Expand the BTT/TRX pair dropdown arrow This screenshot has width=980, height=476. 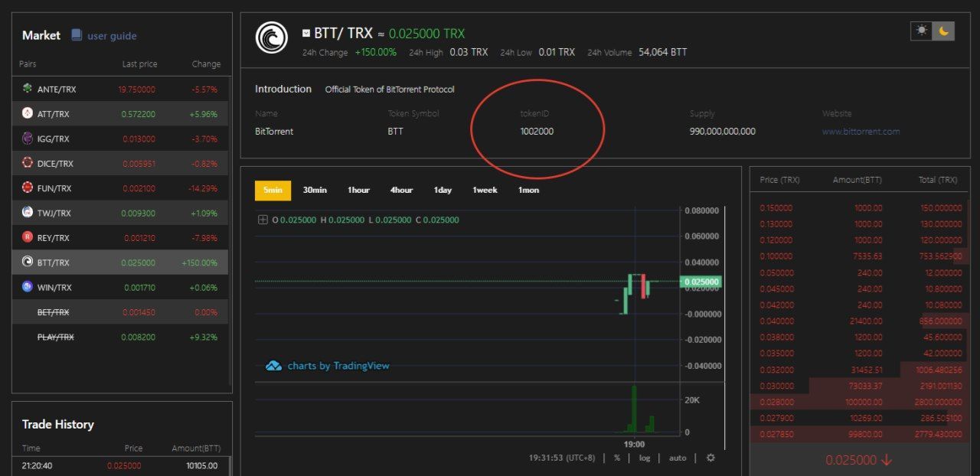[306, 34]
